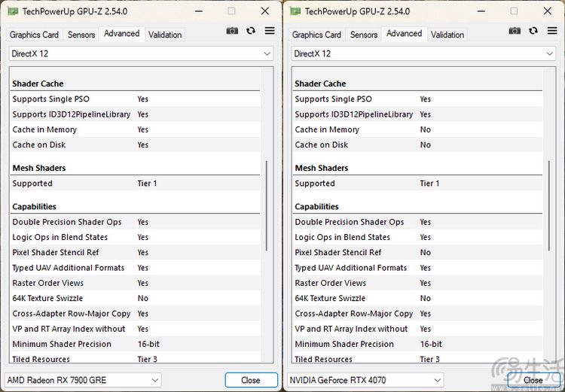Select 'Logic Ops in Blend States' in left window

135,237
